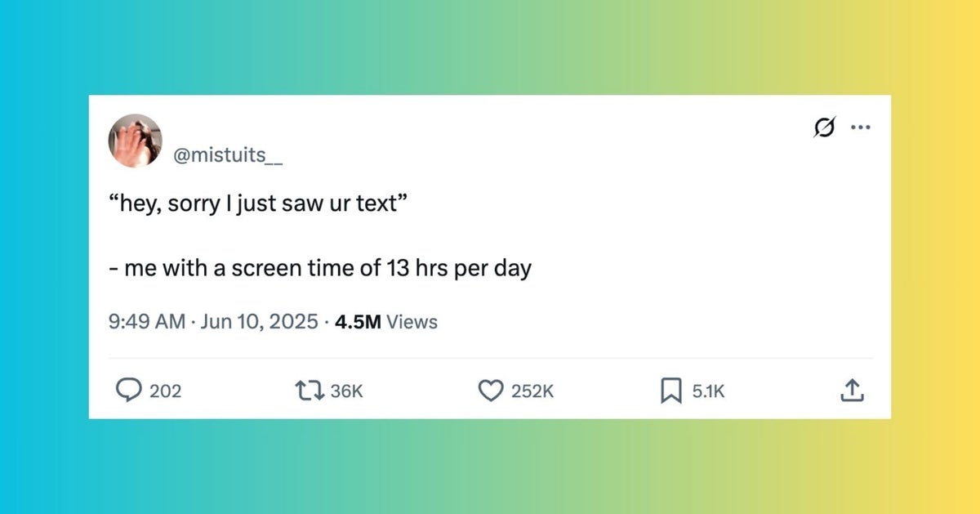Viewport: 980px width, 514px height.
Task: Click the yellow gradient background beside the tweet
Action: 936,257
